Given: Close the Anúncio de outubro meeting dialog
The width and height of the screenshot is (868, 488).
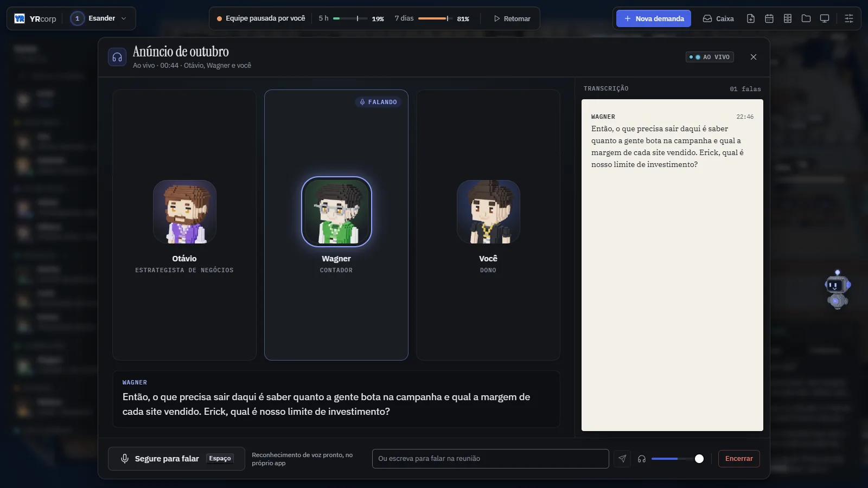Looking at the screenshot, I should point(754,57).
